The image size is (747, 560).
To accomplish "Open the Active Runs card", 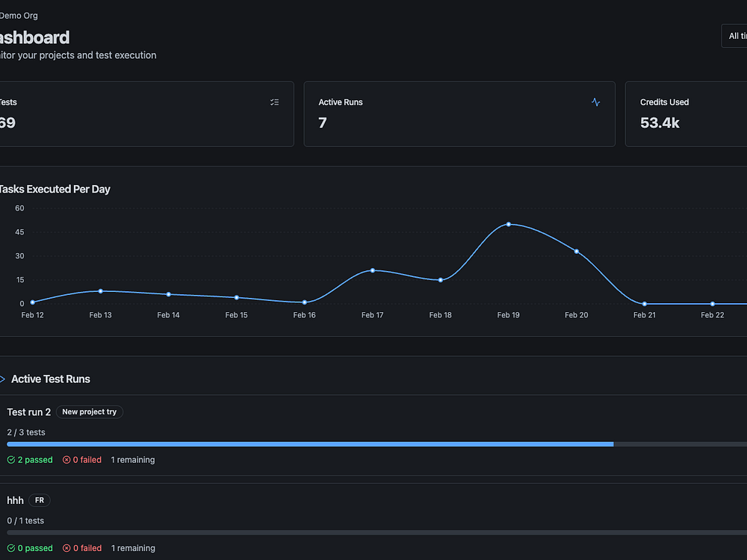I will click(459, 114).
